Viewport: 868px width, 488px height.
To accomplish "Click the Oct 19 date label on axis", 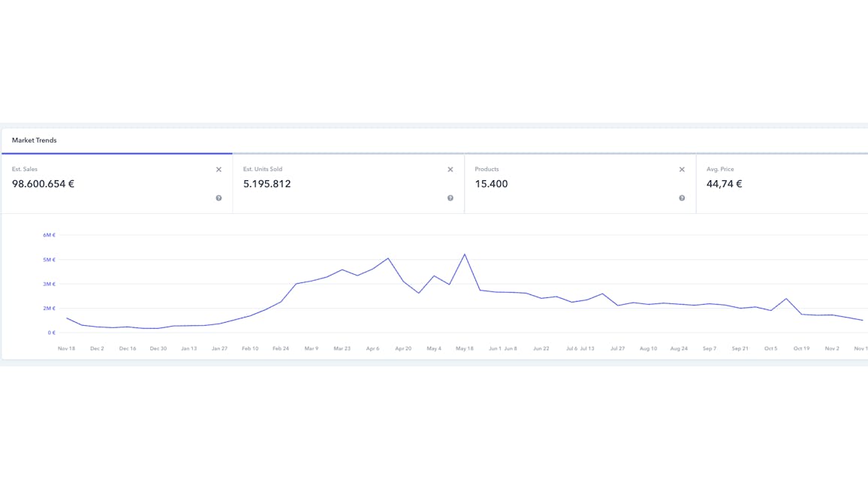I will click(x=801, y=348).
